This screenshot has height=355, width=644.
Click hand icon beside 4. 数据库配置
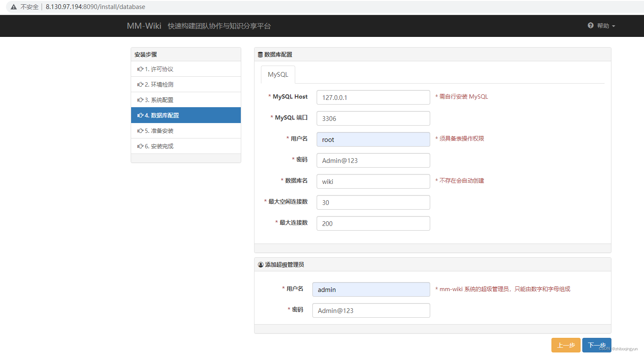point(140,115)
